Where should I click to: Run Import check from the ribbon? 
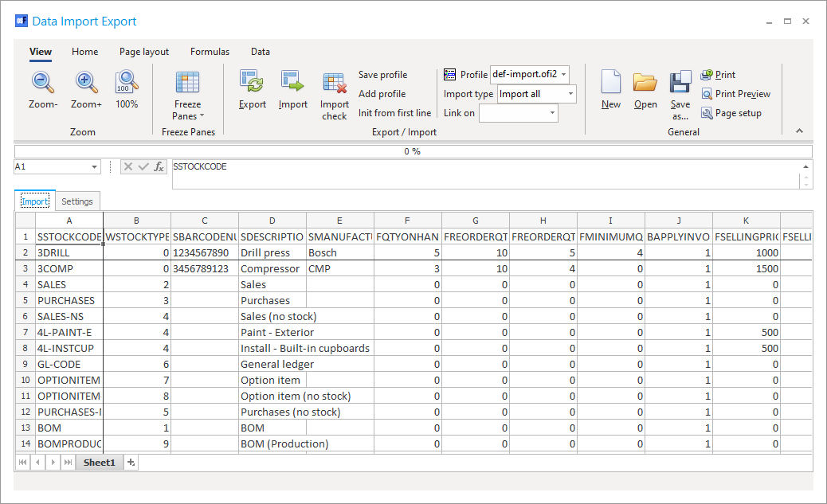pyautogui.click(x=335, y=83)
